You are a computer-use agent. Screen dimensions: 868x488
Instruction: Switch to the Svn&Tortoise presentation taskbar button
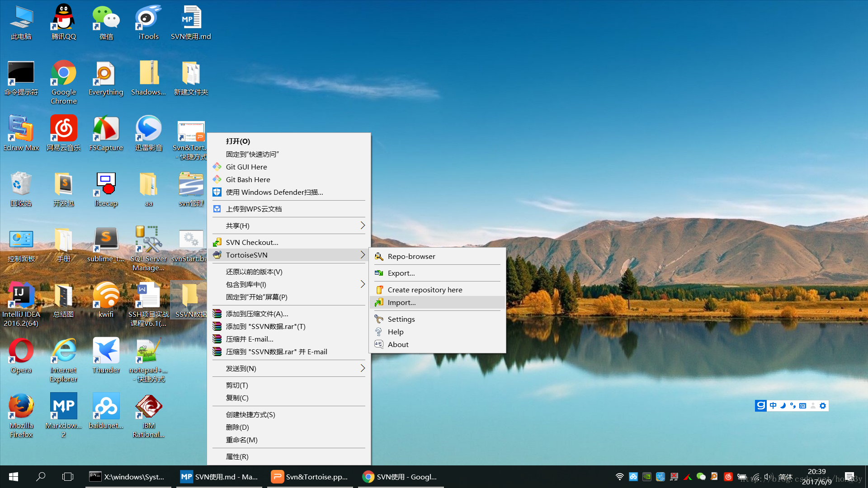click(x=310, y=477)
